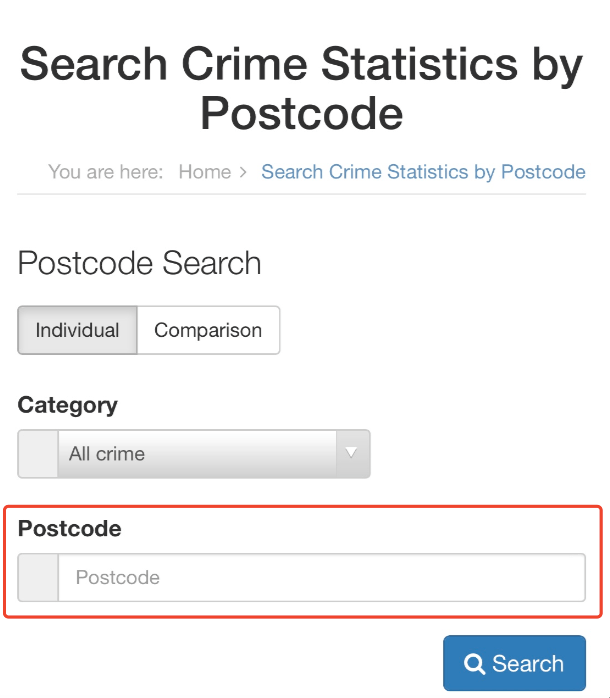Focus the Postcode text input

pyautogui.click(x=320, y=578)
